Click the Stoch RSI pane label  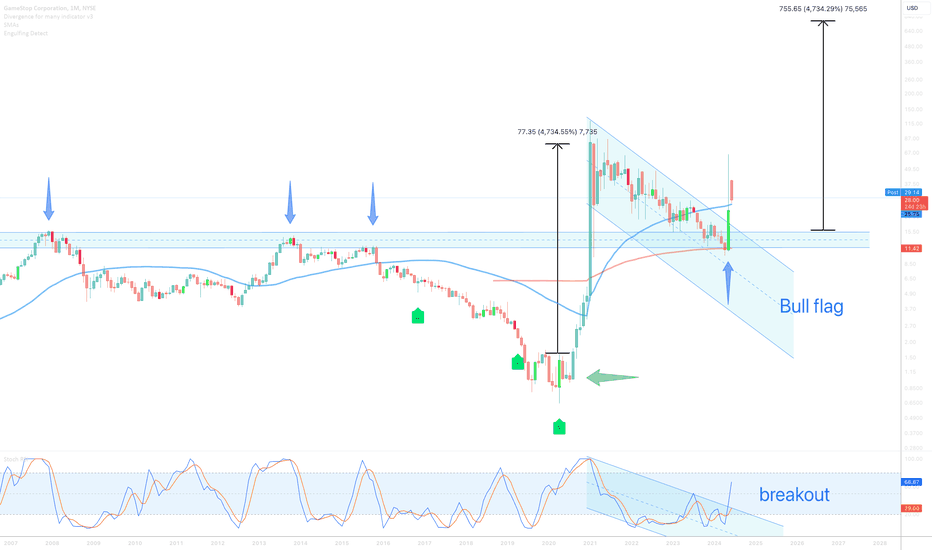[15, 459]
